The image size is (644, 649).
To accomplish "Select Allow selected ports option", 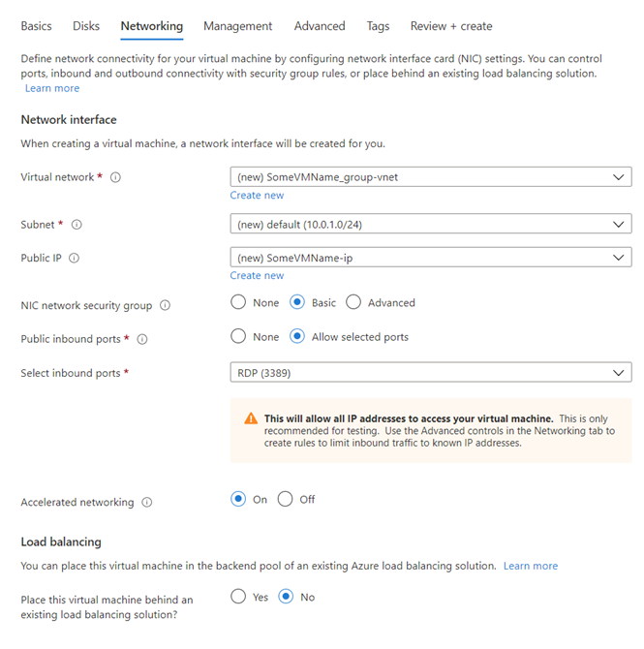I will pos(297,336).
